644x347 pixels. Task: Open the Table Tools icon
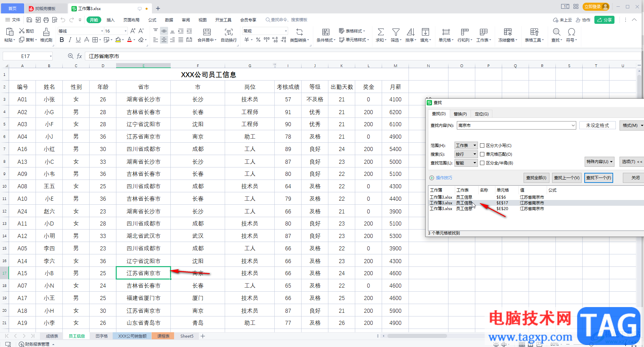coord(534,32)
